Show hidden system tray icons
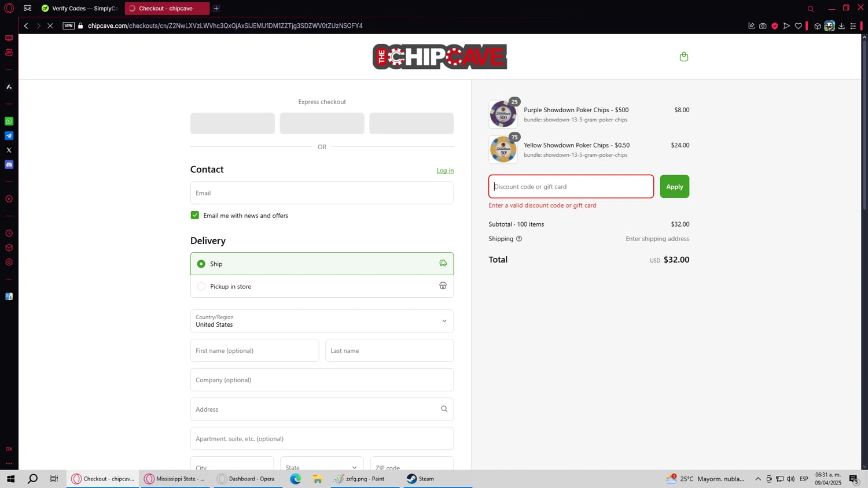868x488 pixels. coord(758,479)
